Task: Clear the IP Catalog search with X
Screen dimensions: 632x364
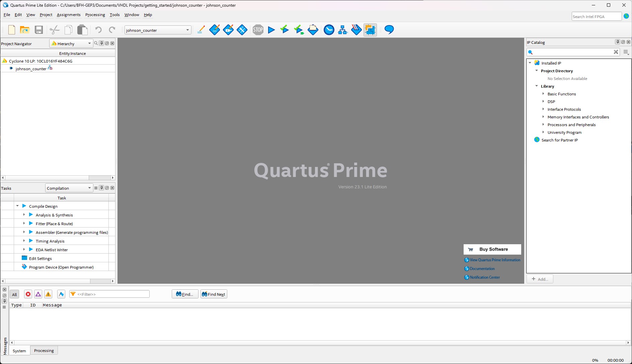Action: [x=616, y=52]
